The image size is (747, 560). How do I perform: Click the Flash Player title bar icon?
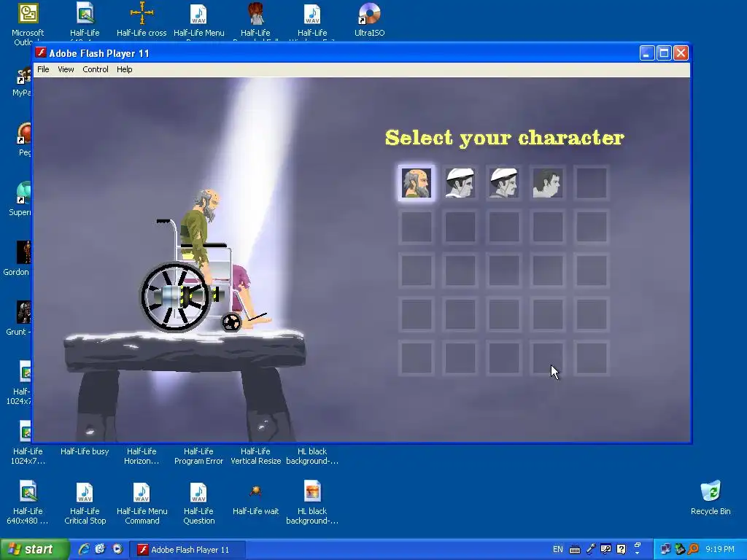click(x=42, y=52)
